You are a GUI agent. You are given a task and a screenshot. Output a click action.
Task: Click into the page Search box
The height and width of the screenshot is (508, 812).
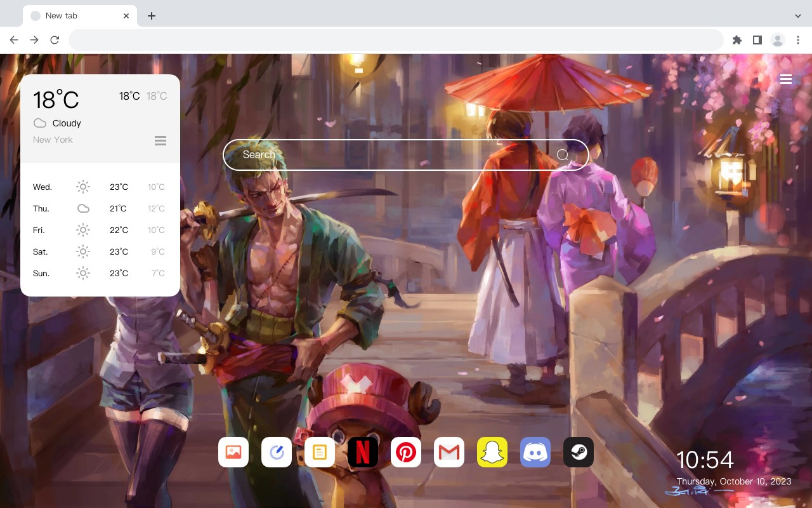coord(406,155)
